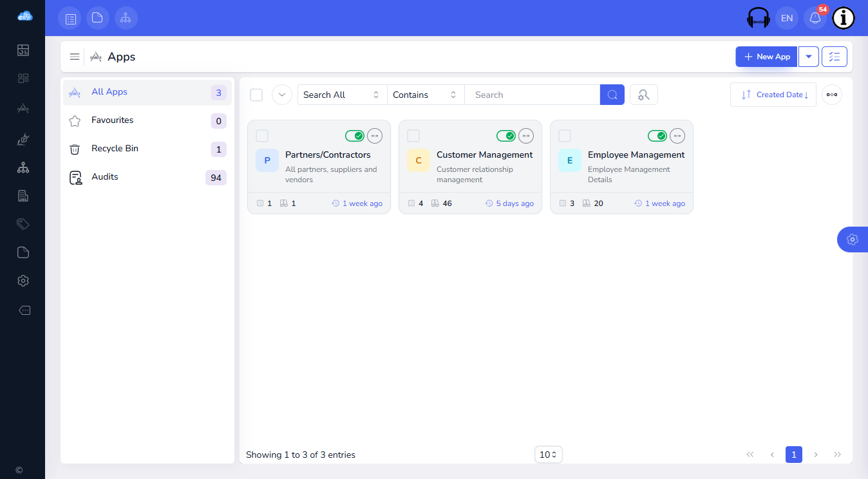
Task: Open Audits in the side list
Action: [147, 177]
